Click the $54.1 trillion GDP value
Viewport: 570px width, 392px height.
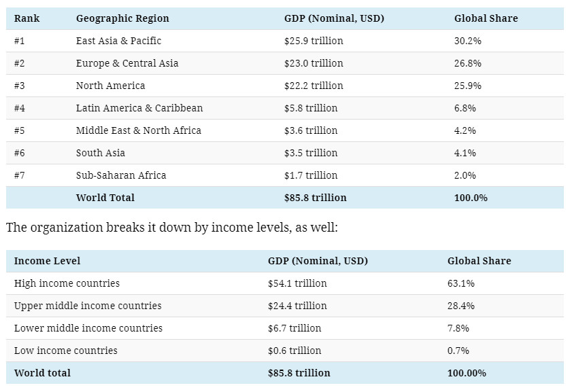[297, 283]
